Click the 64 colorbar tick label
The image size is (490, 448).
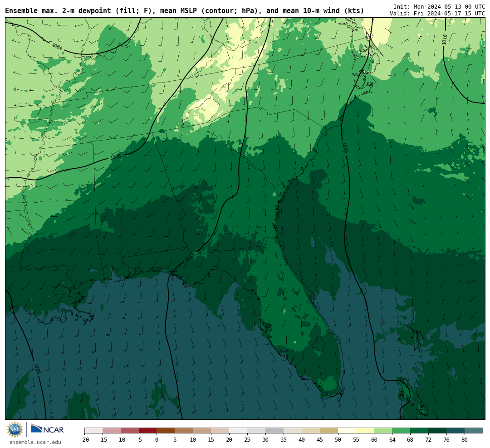pos(392,440)
